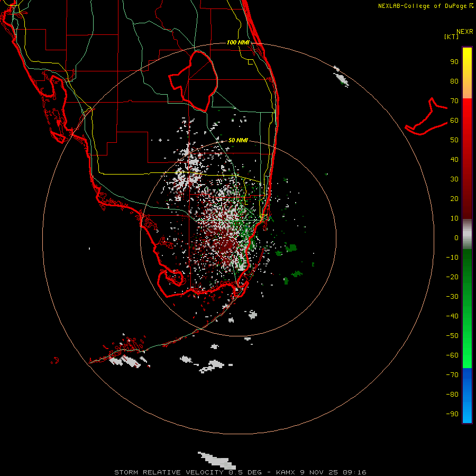
Task: Click the NEXLAB-College of DuPage credit text
Action: pyautogui.click(x=422, y=6)
